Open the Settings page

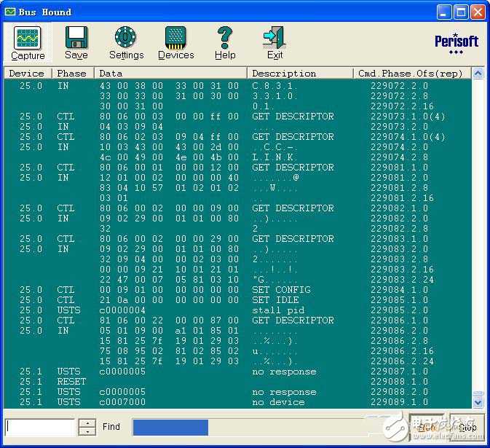(x=126, y=43)
